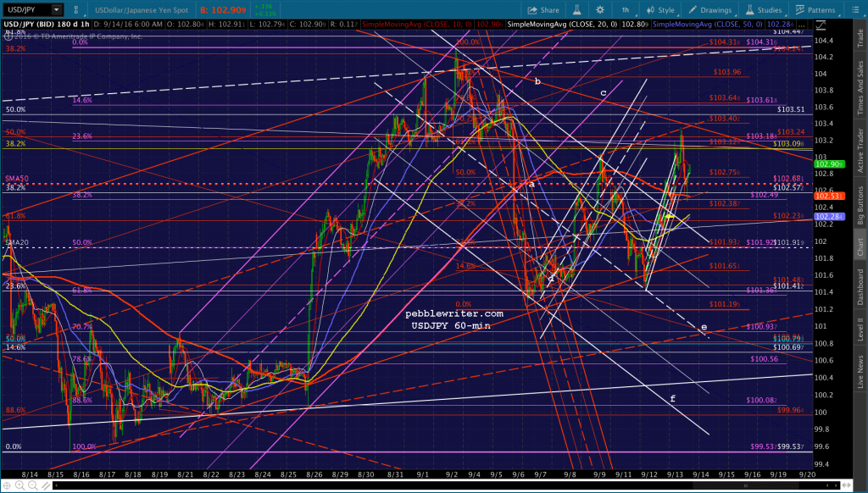Click the drawing tools pencil icon at bottom

[x=46, y=485]
